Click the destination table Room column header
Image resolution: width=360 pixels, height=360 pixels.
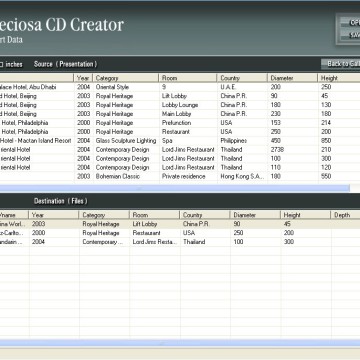[x=154, y=215]
